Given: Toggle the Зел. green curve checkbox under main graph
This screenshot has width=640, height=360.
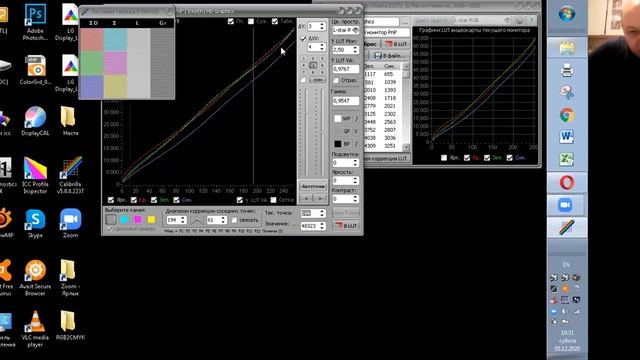Looking at the screenshot, I should tap(154, 200).
